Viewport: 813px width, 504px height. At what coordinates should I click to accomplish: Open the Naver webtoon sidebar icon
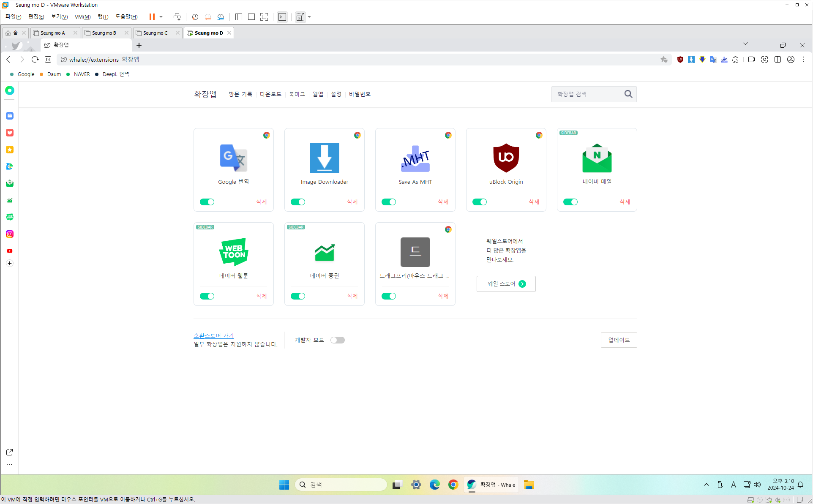coord(10,217)
